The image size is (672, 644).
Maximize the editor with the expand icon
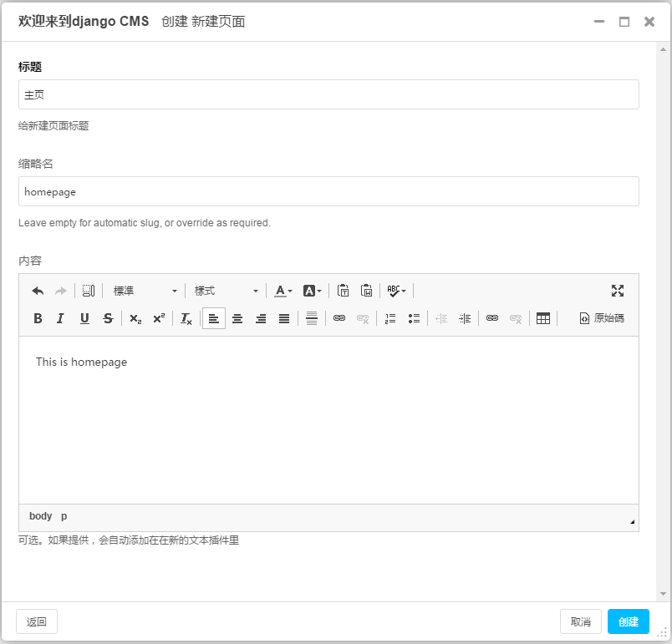click(x=618, y=291)
